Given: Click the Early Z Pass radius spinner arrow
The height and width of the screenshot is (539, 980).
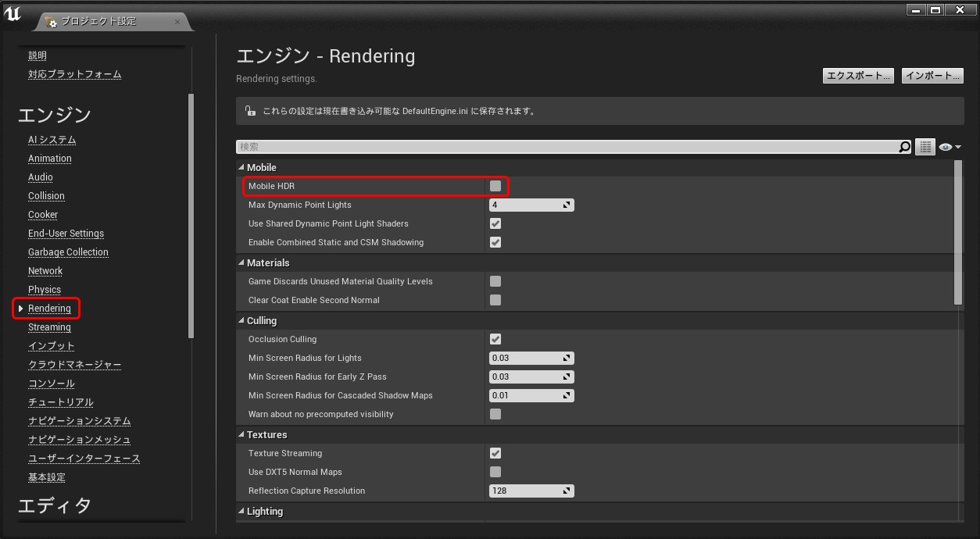Looking at the screenshot, I should pyautogui.click(x=567, y=377).
